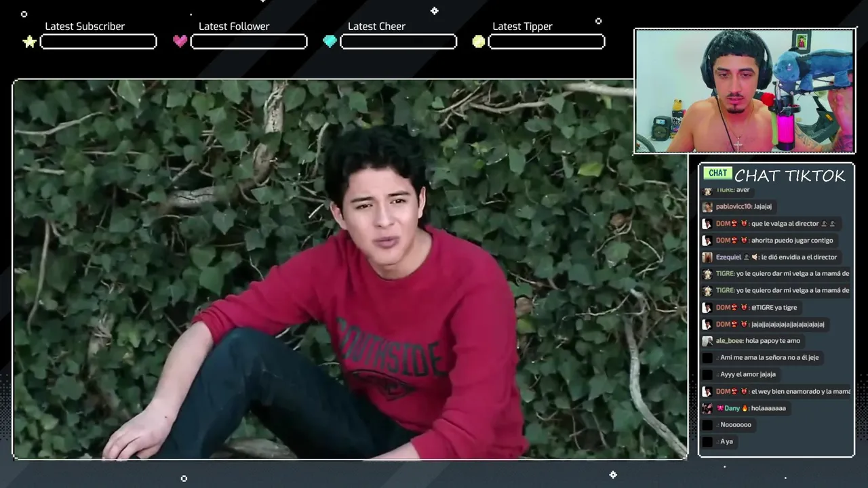
Task: Click the cyan diamond Latest Cheer icon
Action: (x=330, y=42)
